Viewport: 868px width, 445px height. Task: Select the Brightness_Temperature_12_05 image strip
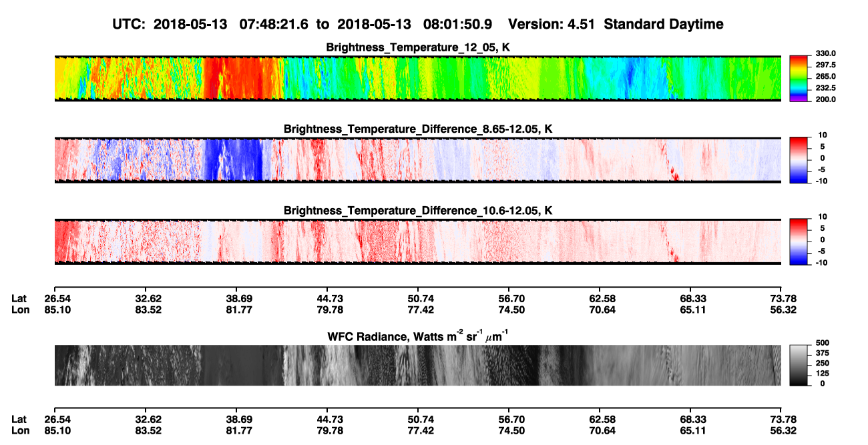point(418,78)
